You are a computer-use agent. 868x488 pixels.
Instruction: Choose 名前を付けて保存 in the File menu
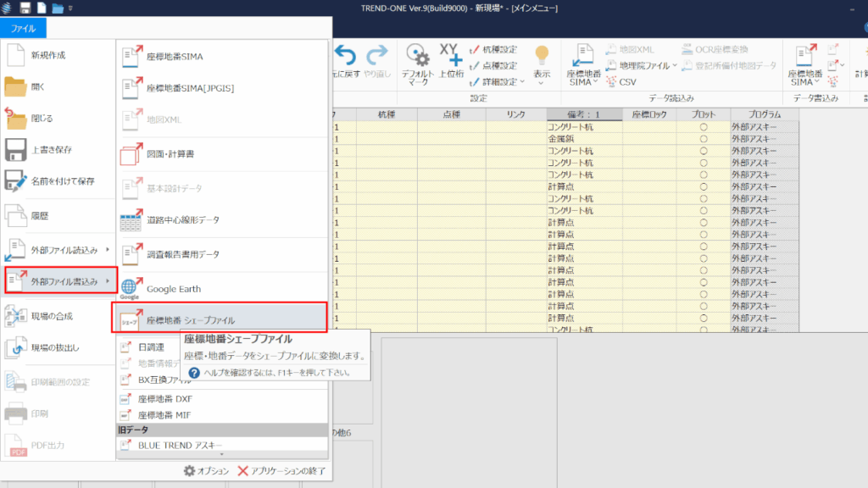pos(58,181)
